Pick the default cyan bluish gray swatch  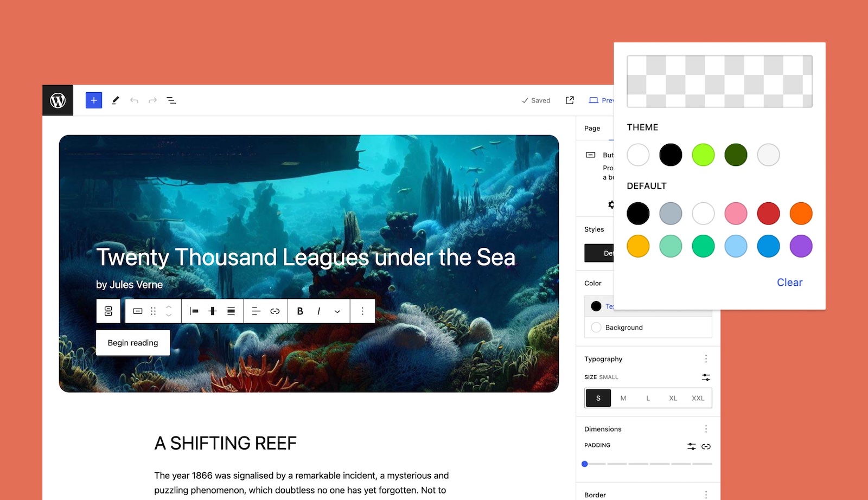coord(671,214)
